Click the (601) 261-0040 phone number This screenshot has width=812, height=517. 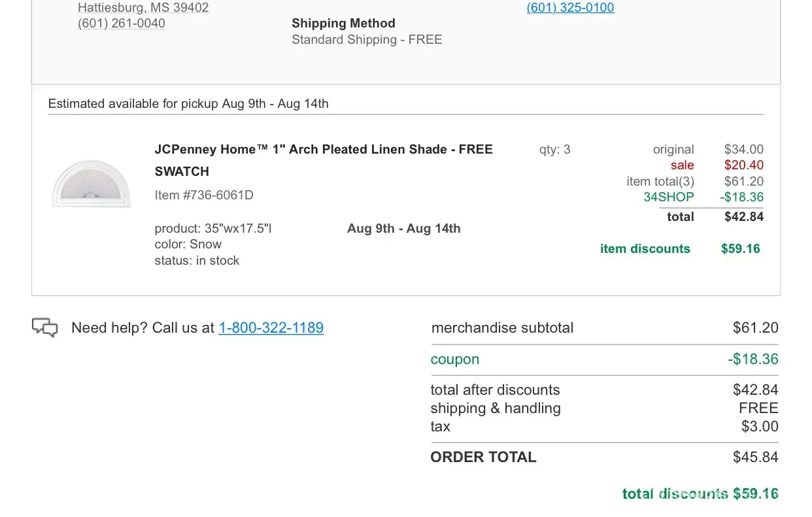point(121,24)
